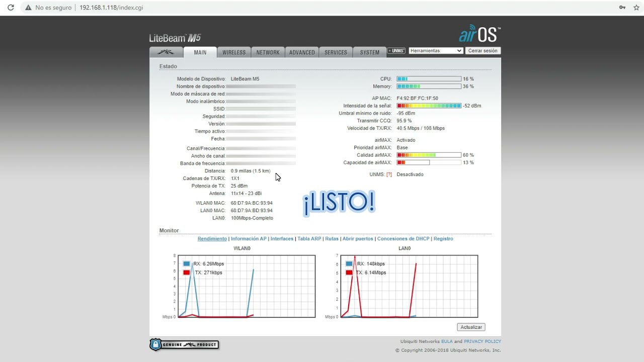Click the WLAN0 MAC value 68:D7:9A:BC:93:94
This screenshot has width=644, height=362.
click(252, 203)
